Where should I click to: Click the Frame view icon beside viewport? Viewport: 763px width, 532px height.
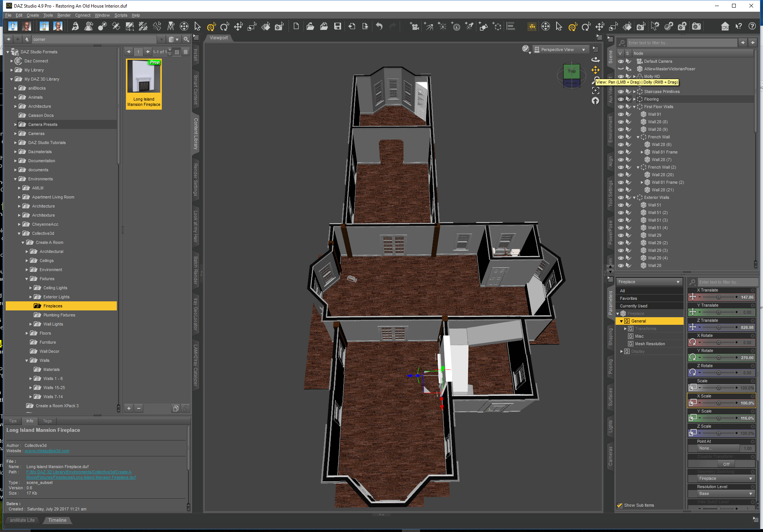(596, 91)
